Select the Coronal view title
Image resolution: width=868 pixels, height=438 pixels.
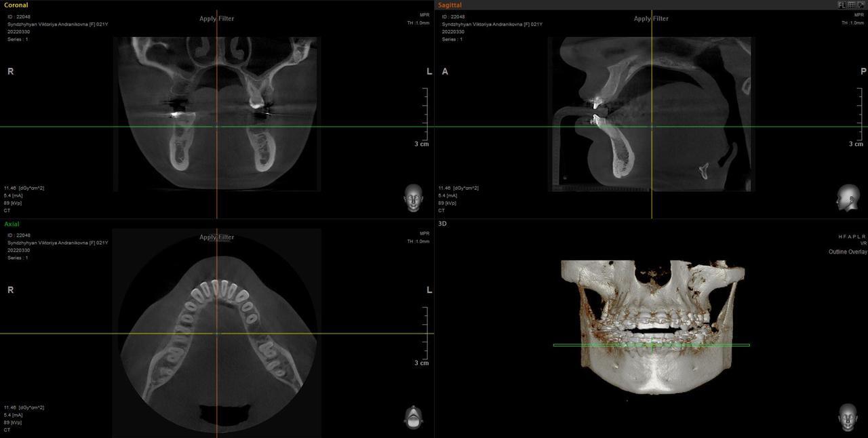click(x=16, y=5)
